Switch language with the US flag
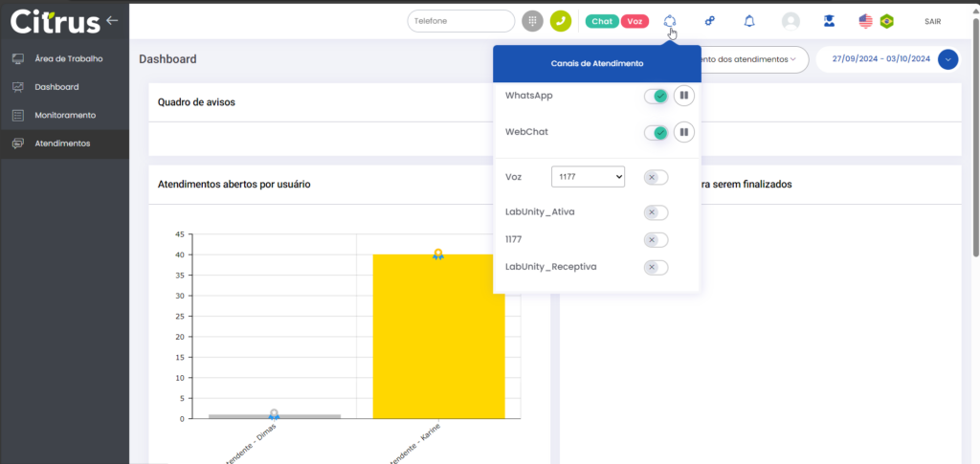This screenshot has height=464, width=980. tap(866, 21)
